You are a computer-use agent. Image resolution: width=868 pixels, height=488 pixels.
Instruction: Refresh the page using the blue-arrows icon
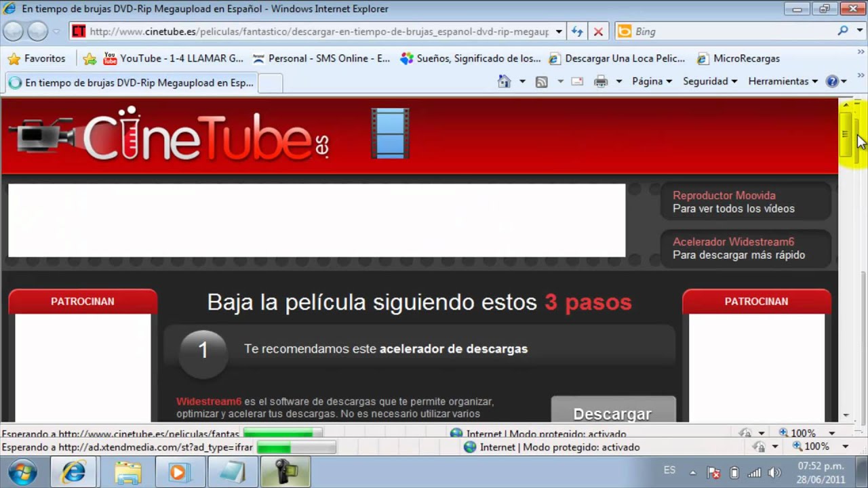click(577, 31)
